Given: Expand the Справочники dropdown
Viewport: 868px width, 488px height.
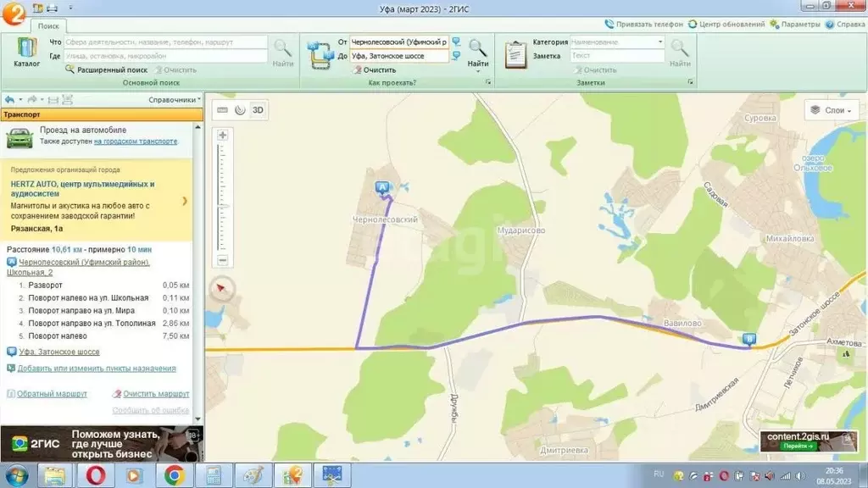Looking at the screenshot, I should pos(174,100).
